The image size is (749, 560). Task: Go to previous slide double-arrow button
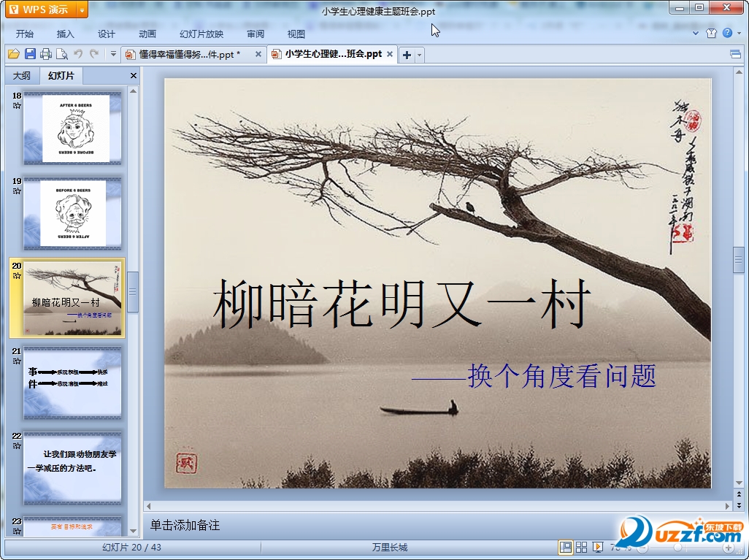pyautogui.click(x=739, y=494)
